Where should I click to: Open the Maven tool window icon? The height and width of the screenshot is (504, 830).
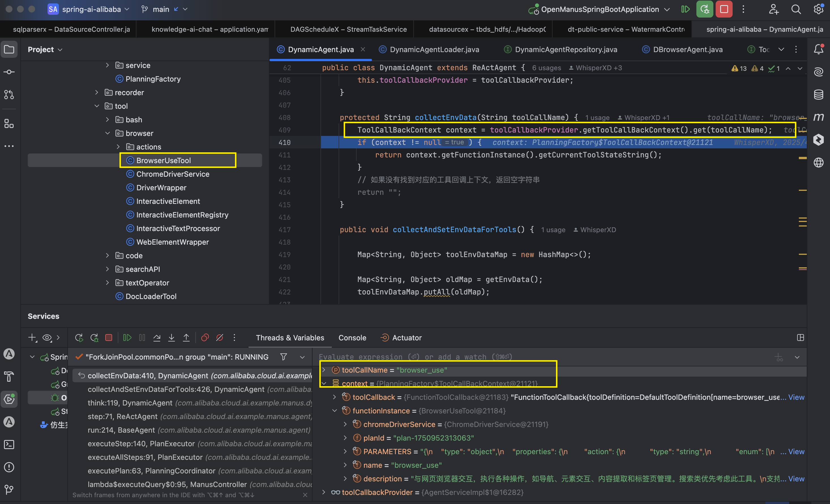(819, 117)
